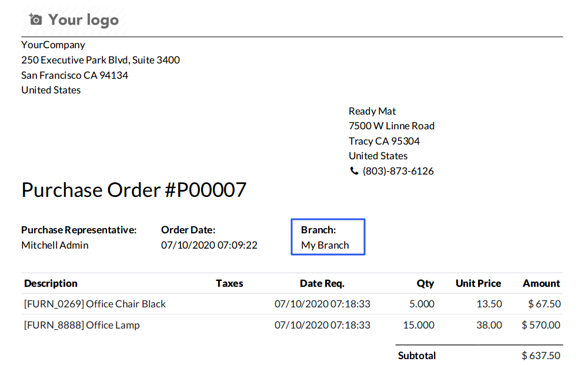The height and width of the screenshot is (365, 588).
Task: Click the Your logo placeholder text
Action: click(x=83, y=20)
